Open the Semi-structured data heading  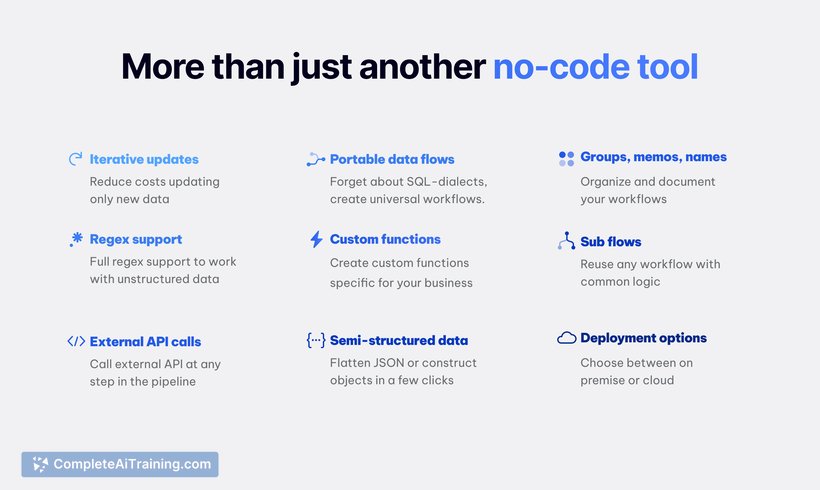tap(399, 340)
